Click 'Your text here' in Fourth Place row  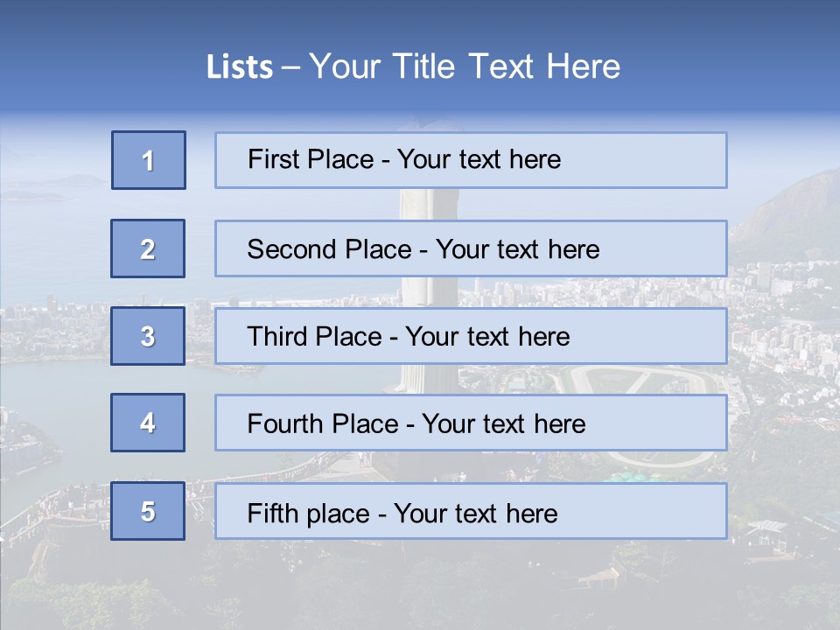503,424
